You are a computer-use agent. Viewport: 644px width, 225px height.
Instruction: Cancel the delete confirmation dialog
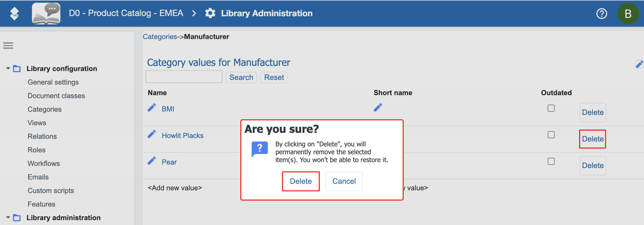pyautogui.click(x=344, y=181)
